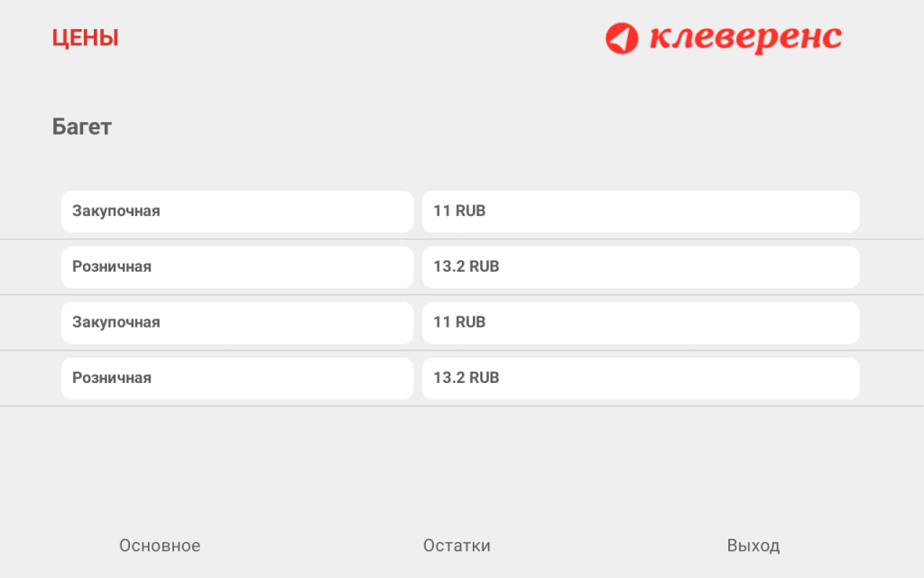Select the first Розничная label cell
The width and height of the screenshot is (924, 578).
(237, 267)
